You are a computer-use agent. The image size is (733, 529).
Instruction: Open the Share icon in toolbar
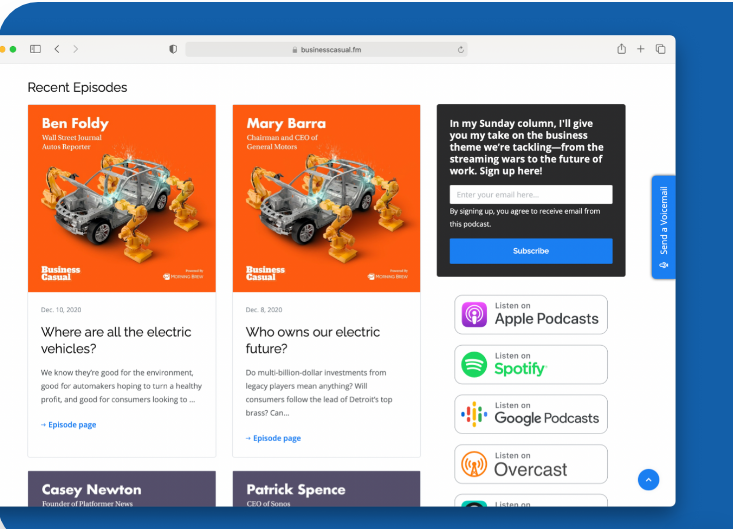(x=621, y=49)
